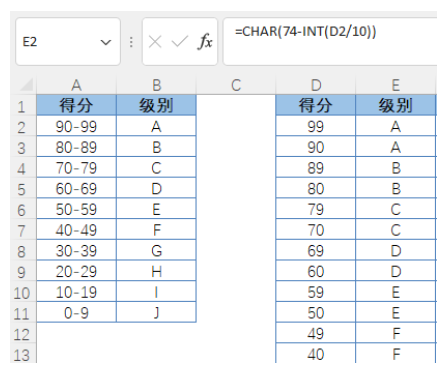Image resolution: width=439 pixels, height=371 pixels.
Task: Click the Select All corner triangle
Action: coord(26,85)
